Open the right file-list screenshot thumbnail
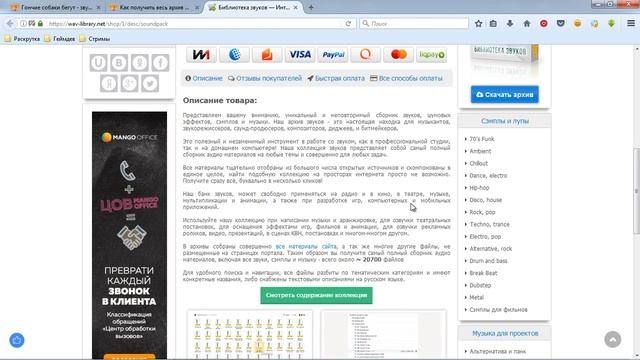Screen dimensions: 640x360 [383, 336]
